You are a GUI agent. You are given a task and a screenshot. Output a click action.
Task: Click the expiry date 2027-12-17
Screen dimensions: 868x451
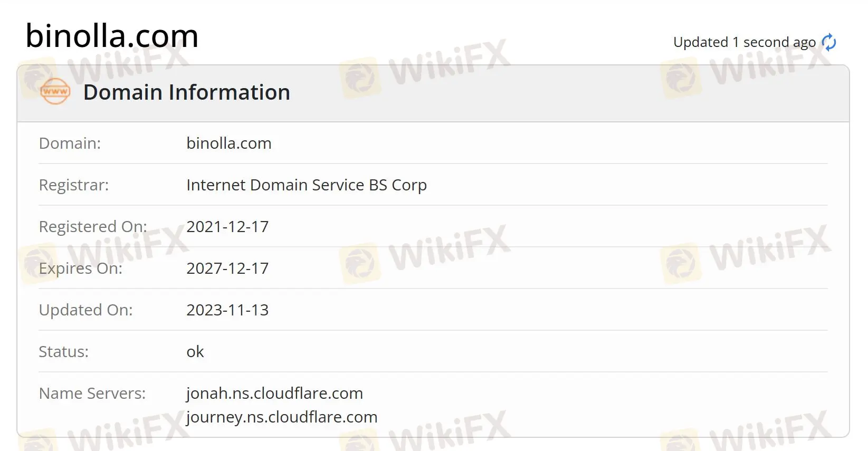(x=227, y=268)
